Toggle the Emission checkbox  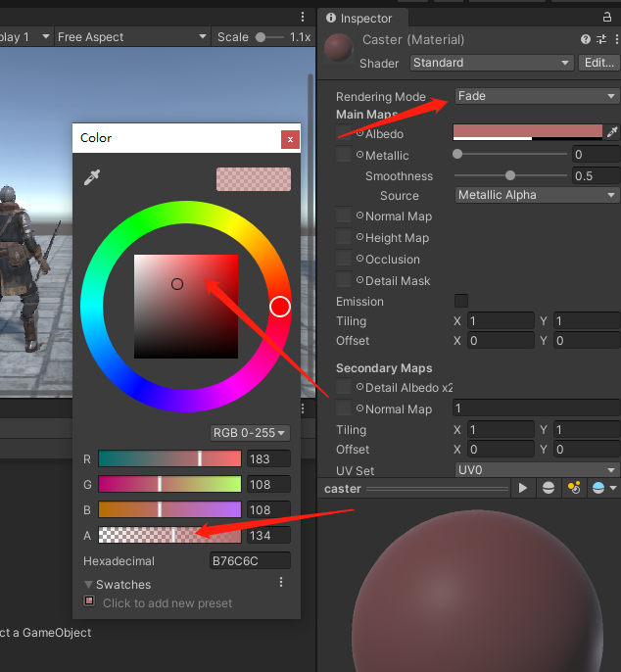[461, 301]
